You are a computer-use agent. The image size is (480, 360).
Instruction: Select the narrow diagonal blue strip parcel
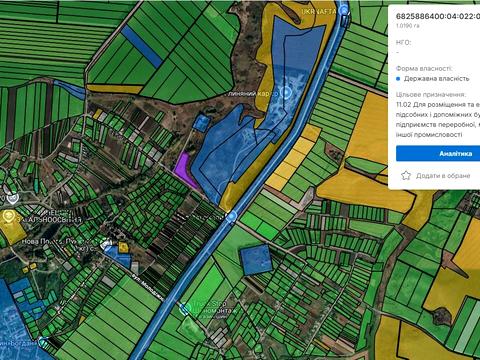click(142, 46)
